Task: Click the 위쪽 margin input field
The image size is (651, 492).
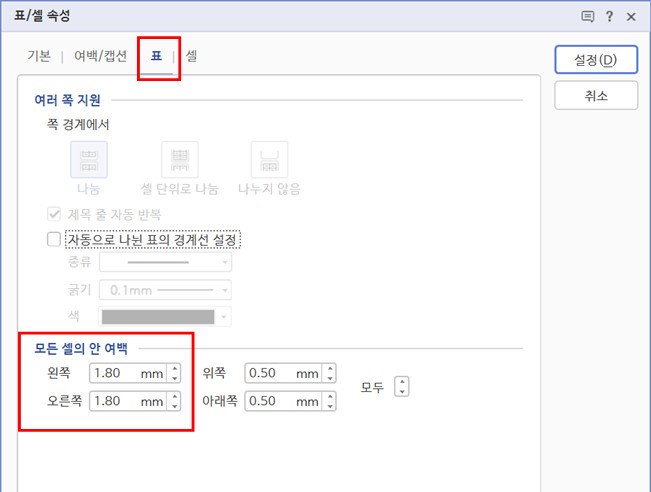Action: click(283, 373)
